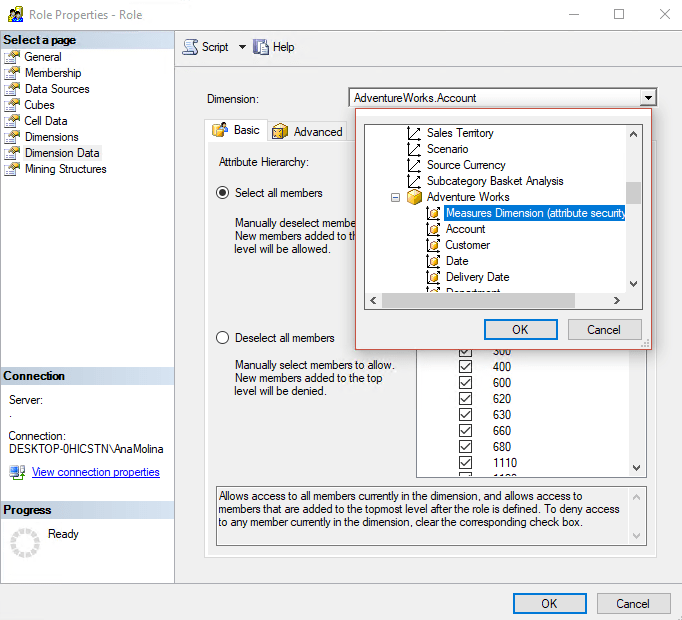
Task: Click the Advanced tab cube icon
Action: [x=280, y=131]
